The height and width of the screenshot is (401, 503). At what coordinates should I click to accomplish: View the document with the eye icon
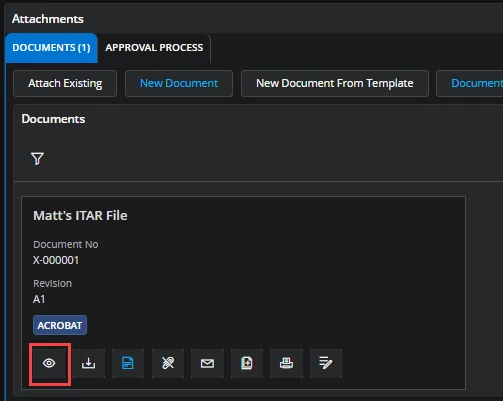tap(49, 363)
